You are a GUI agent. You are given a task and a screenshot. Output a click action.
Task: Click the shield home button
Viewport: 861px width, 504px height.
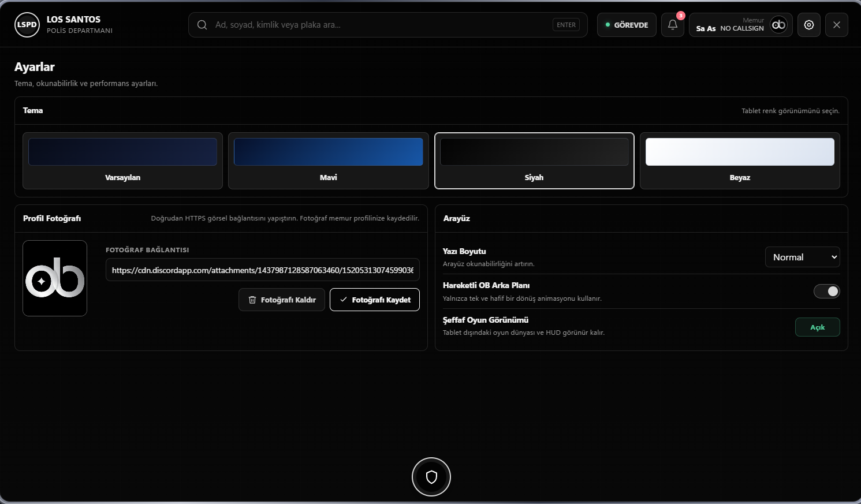pyautogui.click(x=431, y=477)
